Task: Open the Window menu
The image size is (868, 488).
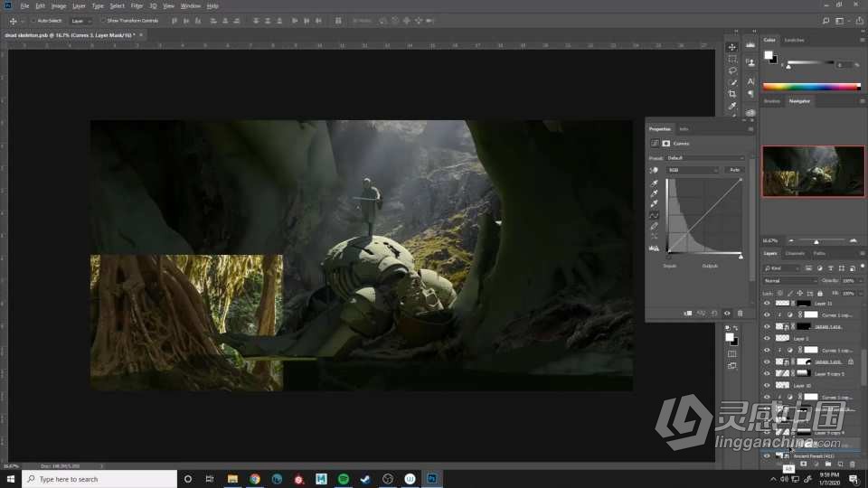Action: 191,5
